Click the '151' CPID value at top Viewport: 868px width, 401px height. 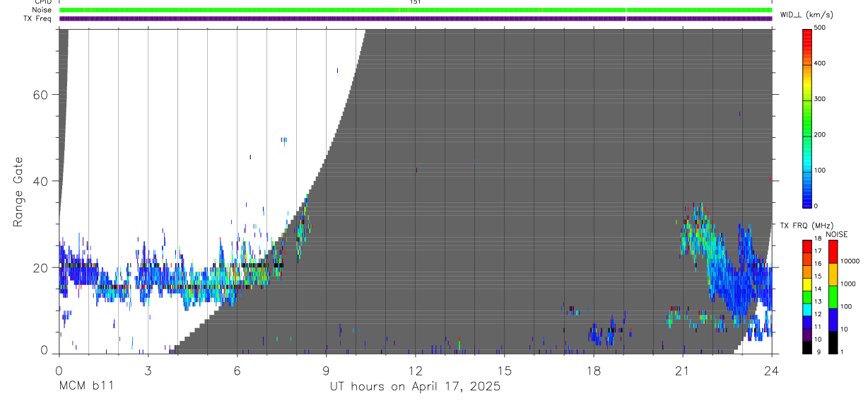click(x=415, y=2)
